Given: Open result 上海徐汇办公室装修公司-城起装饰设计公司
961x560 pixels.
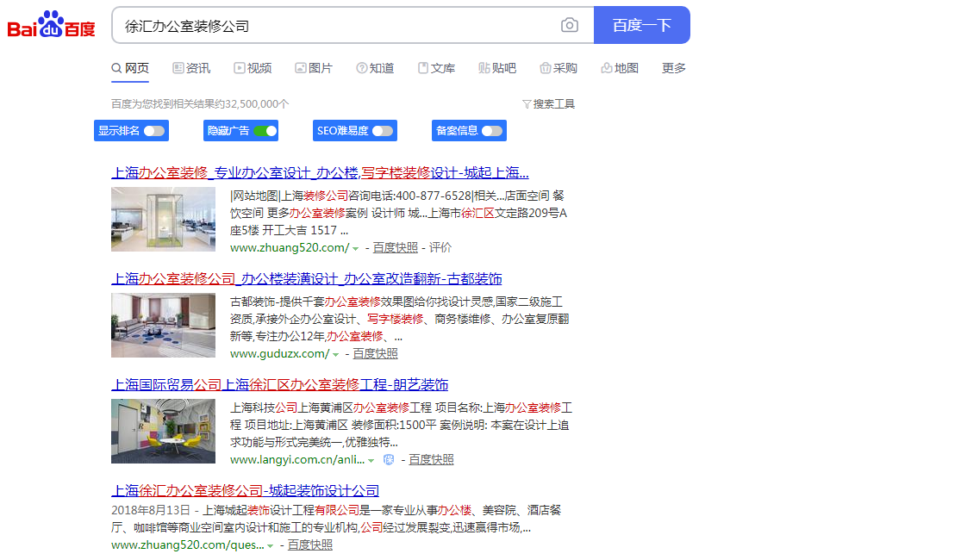Looking at the screenshot, I should pyautogui.click(x=245, y=491).
